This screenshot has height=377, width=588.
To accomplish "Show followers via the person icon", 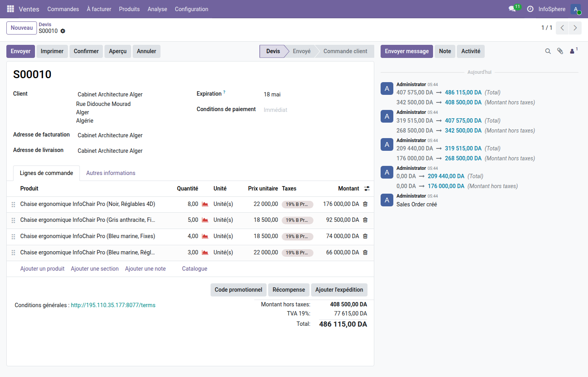I will pyautogui.click(x=573, y=51).
